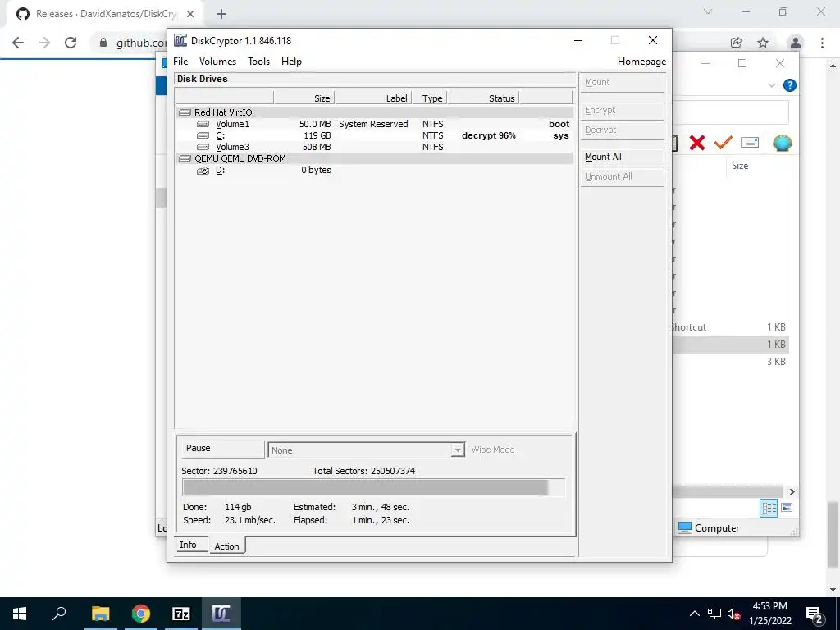Expand the chevron beside the help icon
Viewport: 840px width, 630px height.
point(772,85)
